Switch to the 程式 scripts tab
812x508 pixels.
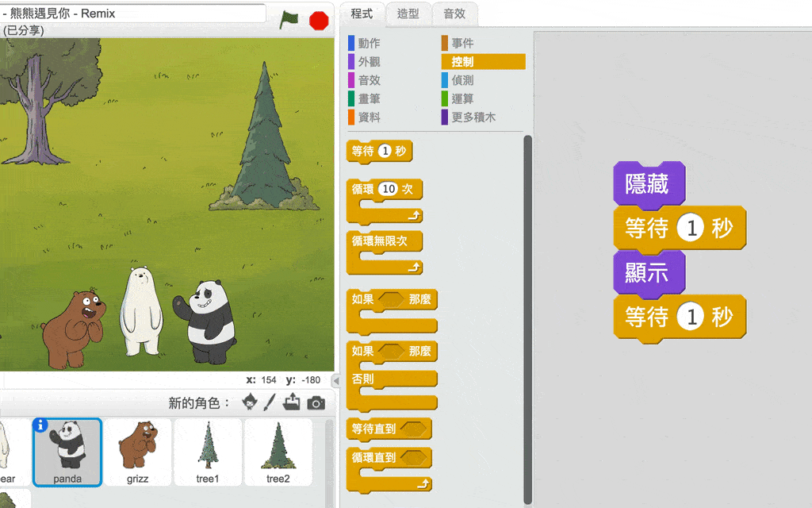362,14
